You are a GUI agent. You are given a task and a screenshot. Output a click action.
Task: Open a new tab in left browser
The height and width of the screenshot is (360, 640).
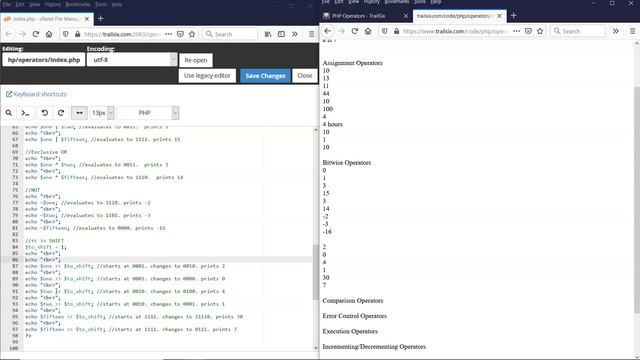101,19
